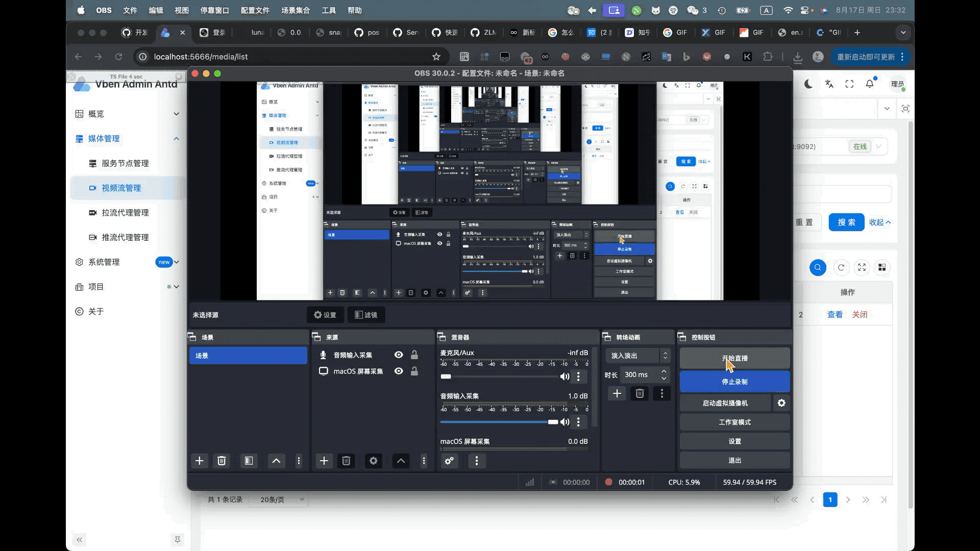
Task: Hide the macOS 屏幕采集 source eye icon
Action: point(399,371)
